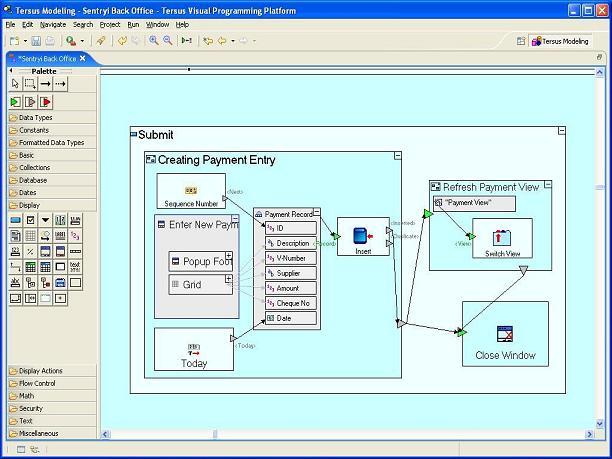Screen dimensions: 612x459
Task: Click the Zoom In magnifier icon
Action: click(154, 40)
